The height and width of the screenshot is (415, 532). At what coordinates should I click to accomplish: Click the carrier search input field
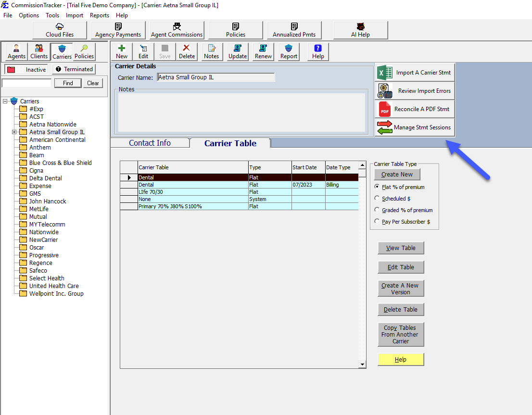(x=26, y=83)
